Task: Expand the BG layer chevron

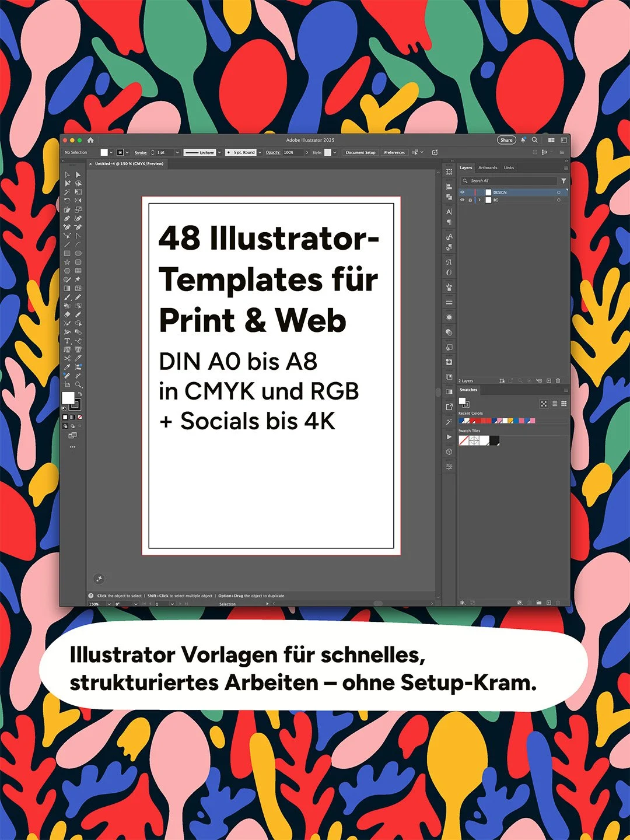Action: click(480, 200)
